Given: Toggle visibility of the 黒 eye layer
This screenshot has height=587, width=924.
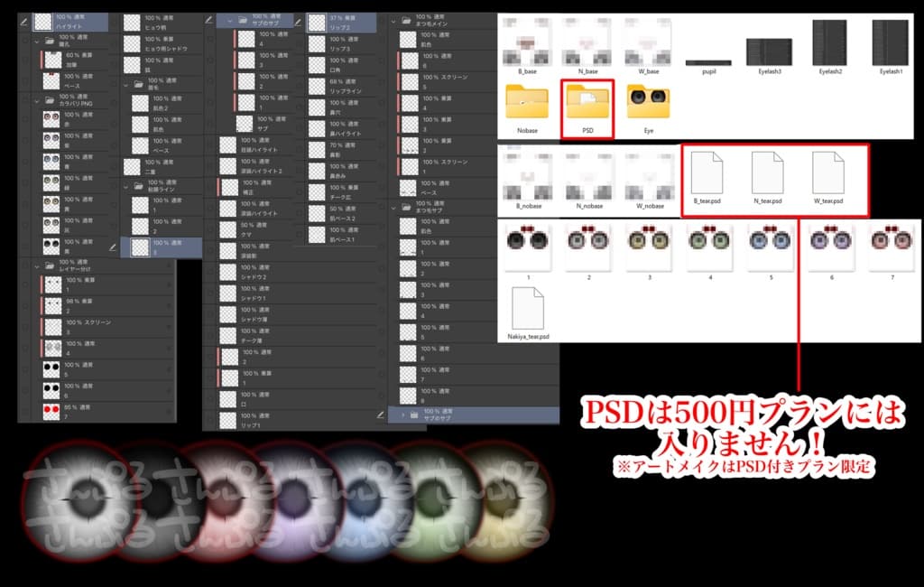Looking at the screenshot, I should pos(25,246).
